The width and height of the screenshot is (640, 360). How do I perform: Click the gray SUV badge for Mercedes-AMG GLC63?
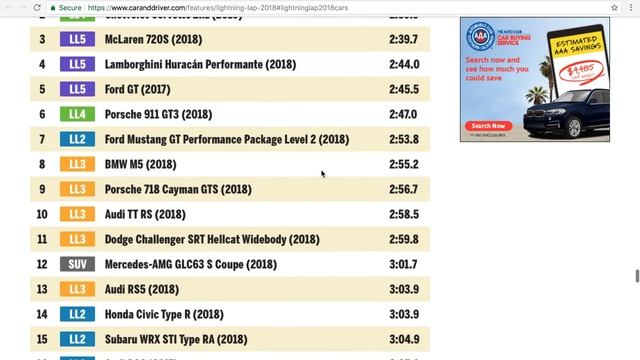(77, 264)
